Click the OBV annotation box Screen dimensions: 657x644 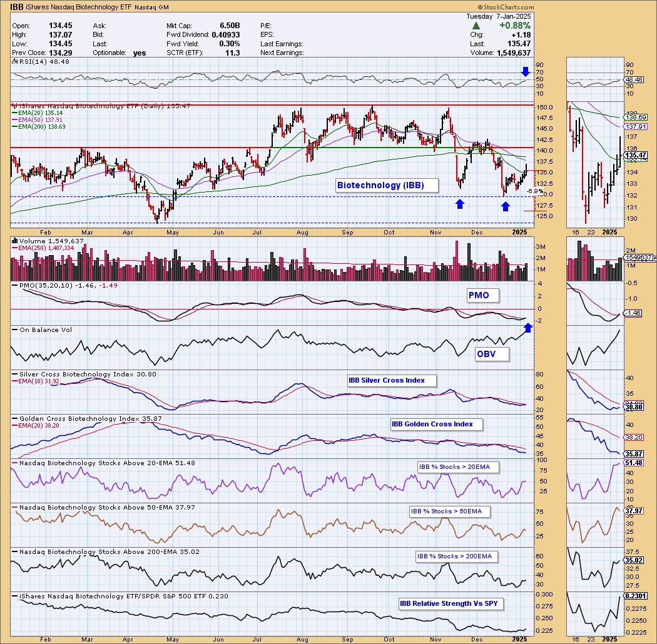(492, 354)
